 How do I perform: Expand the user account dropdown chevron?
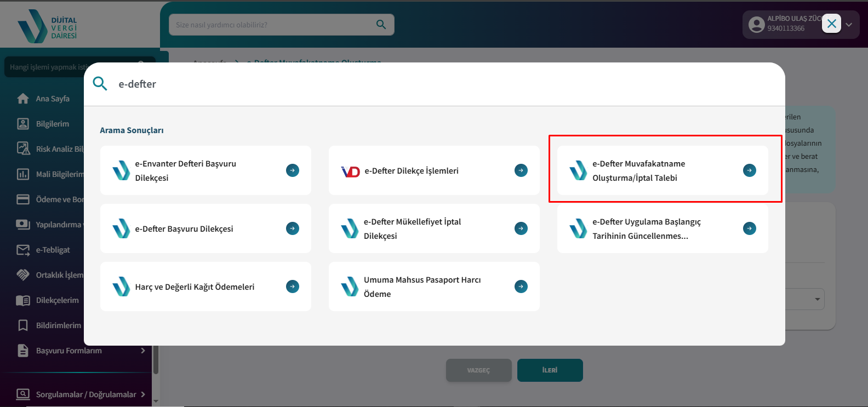(x=849, y=25)
